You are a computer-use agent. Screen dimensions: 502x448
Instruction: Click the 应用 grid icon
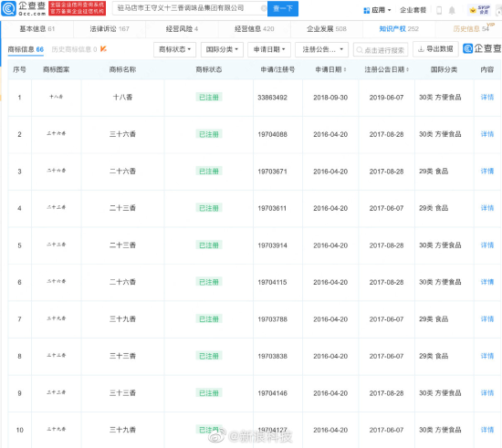367,10
